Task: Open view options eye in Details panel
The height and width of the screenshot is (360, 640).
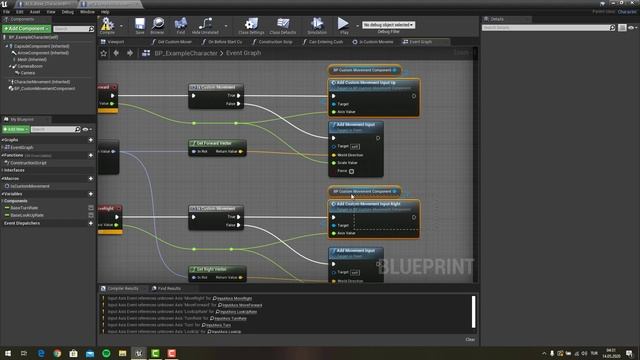Action: click(632, 28)
